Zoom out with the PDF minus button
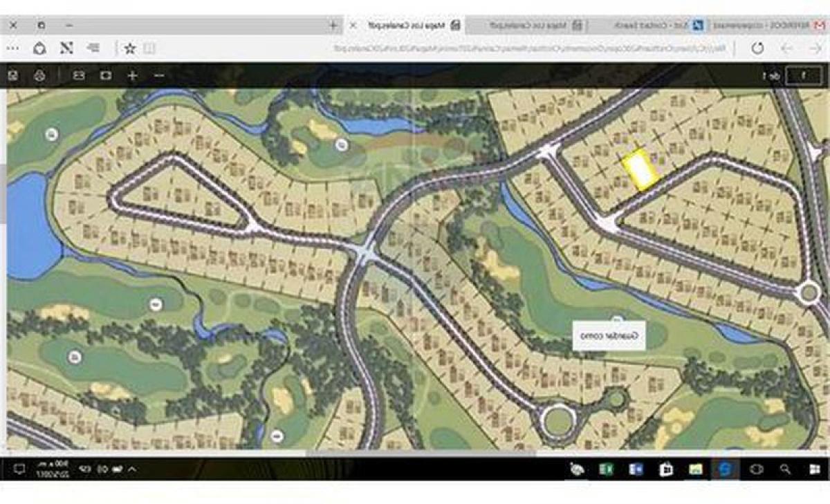 click(159, 75)
